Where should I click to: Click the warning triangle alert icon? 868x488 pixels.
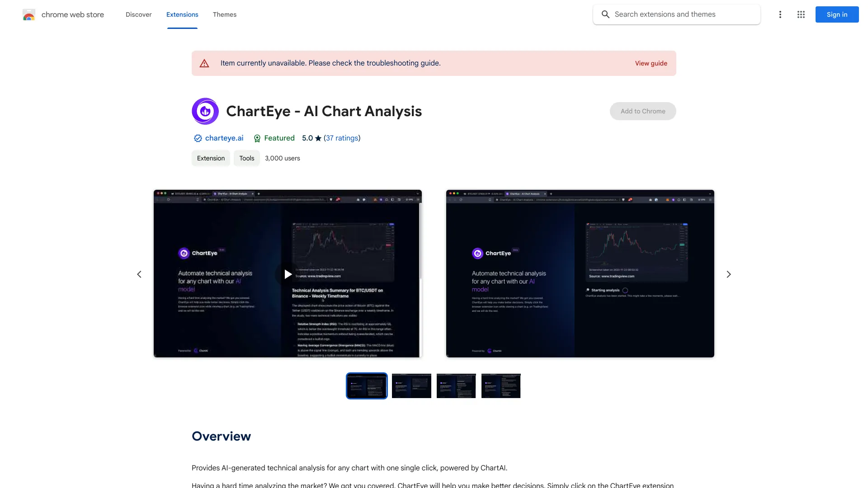(204, 62)
